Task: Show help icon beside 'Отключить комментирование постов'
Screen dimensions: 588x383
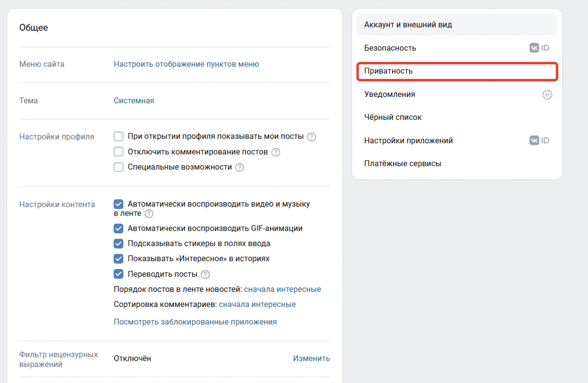Action: click(x=276, y=152)
